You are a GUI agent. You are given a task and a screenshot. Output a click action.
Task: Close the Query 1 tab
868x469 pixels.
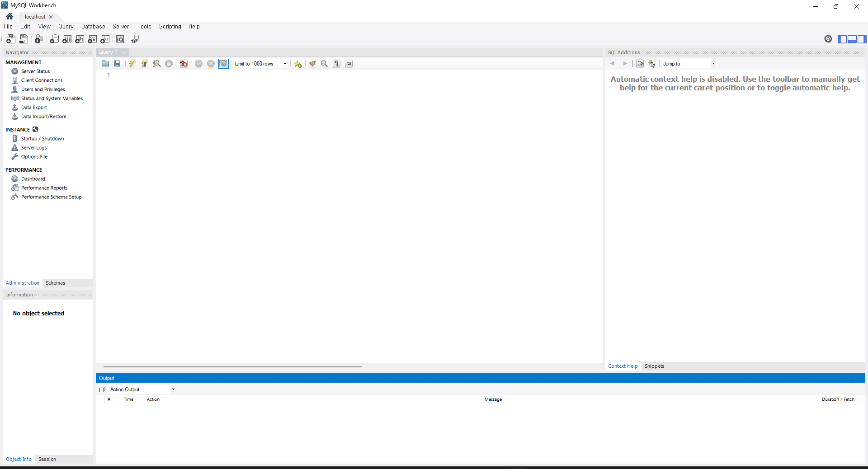(x=124, y=52)
